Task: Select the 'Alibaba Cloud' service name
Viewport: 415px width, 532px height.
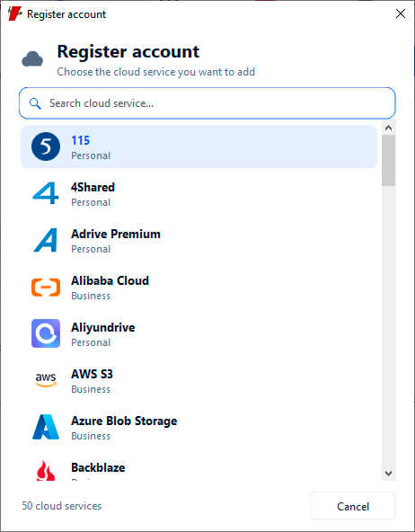Action: click(110, 280)
